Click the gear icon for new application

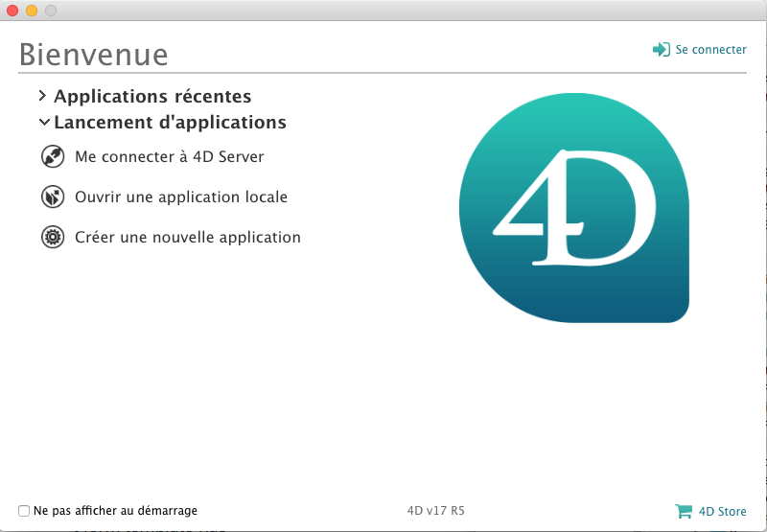[x=52, y=237]
